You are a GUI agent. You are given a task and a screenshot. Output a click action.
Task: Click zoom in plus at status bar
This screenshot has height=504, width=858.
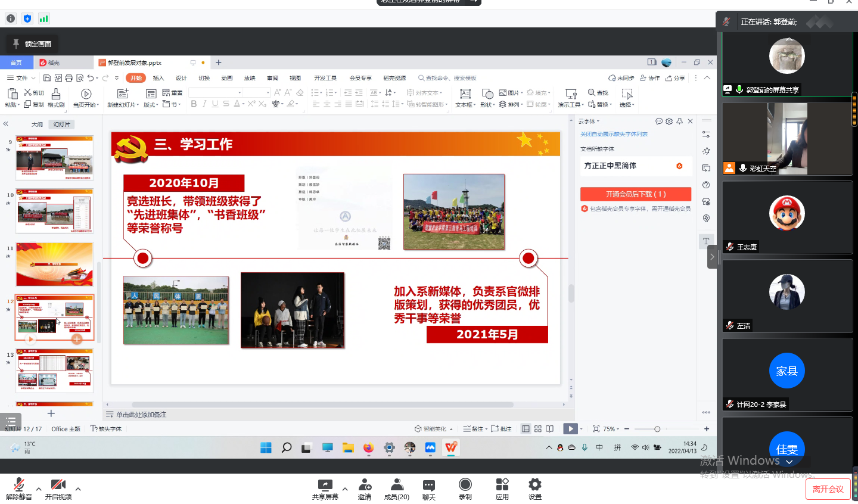click(x=707, y=429)
